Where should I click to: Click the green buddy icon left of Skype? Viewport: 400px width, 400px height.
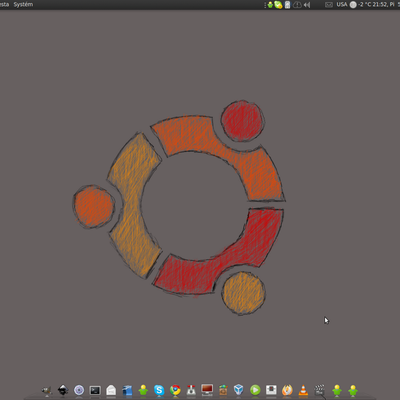coord(143,390)
